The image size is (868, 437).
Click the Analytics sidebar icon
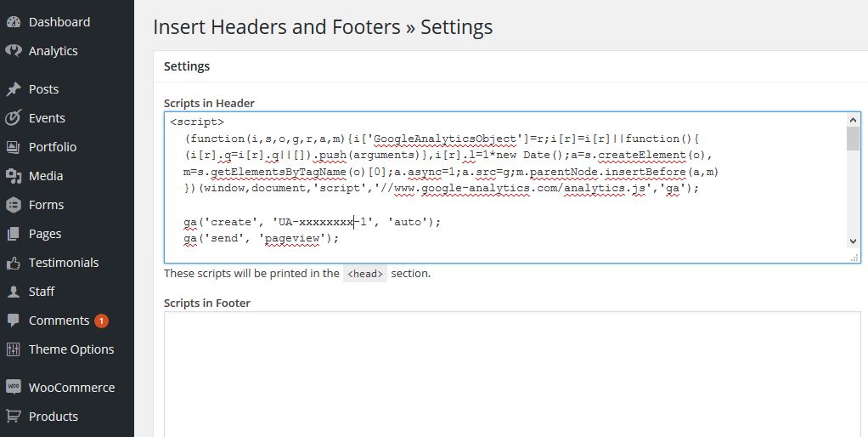click(14, 51)
